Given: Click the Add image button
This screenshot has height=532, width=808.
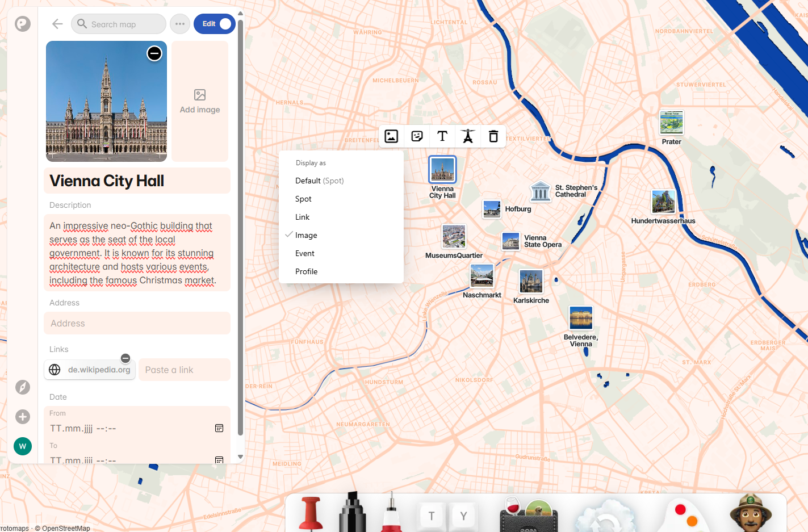Looking at the screenshot, I should 200,101.
